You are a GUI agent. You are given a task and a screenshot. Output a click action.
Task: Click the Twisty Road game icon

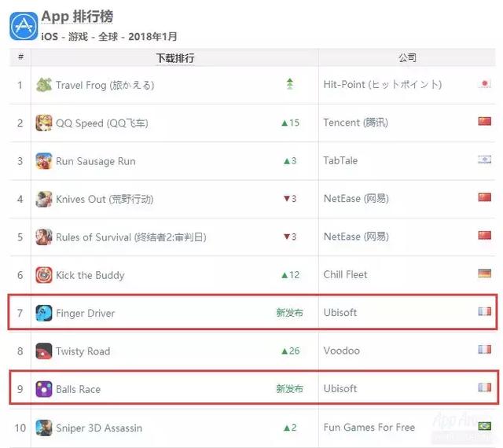[44, 351]
